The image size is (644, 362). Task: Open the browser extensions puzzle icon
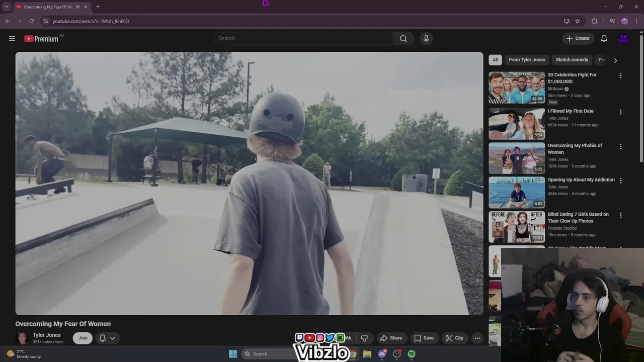pos(594,21)
